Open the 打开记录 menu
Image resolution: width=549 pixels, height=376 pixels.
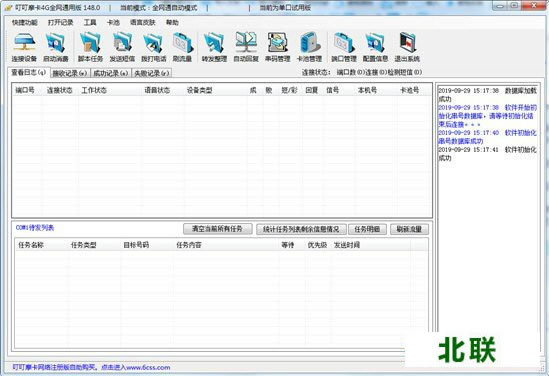(60, 22)
